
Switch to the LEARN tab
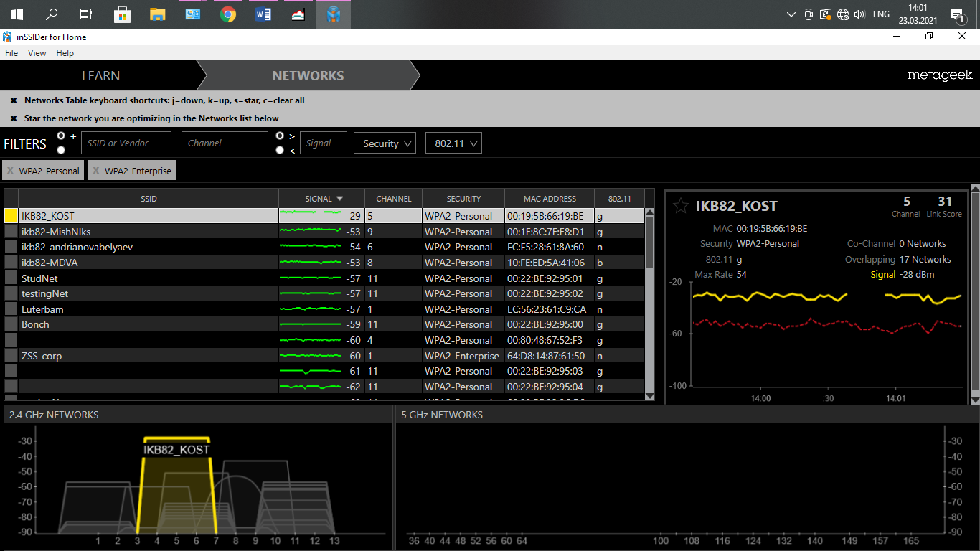pyautogui.click(x=100, y=76)
